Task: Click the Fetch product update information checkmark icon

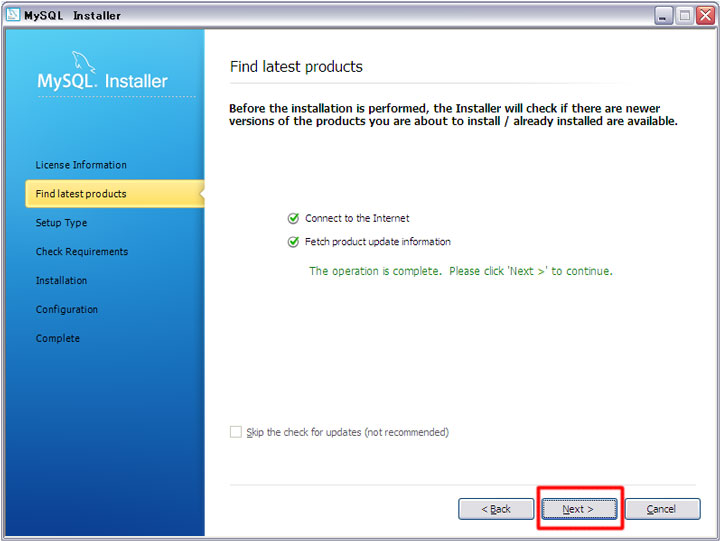Action: pos(293,242)
